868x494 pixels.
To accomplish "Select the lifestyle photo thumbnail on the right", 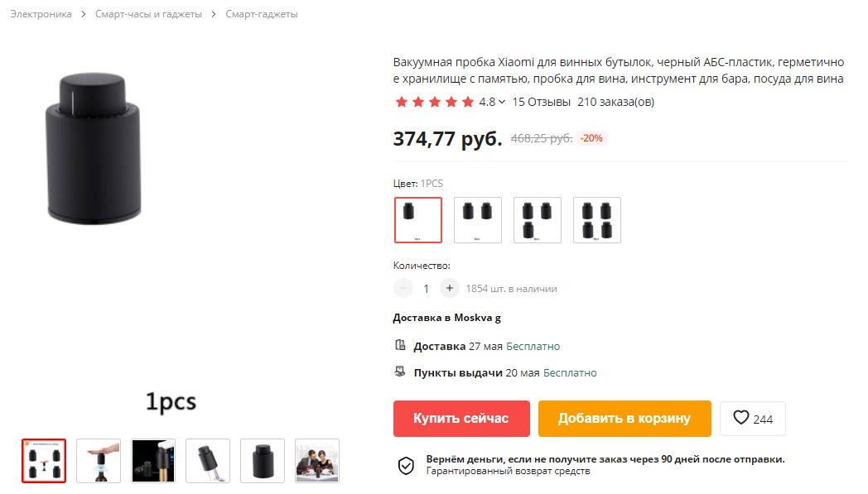I will [x=316, y=461].
